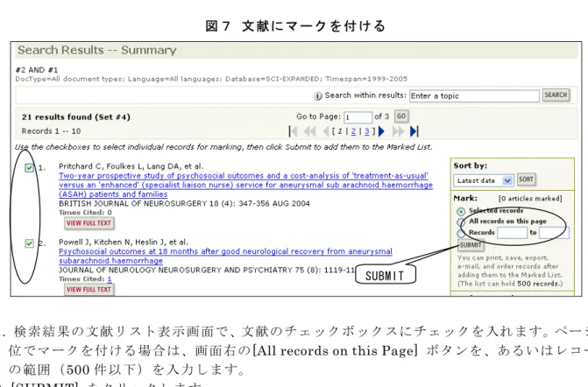
Task: View full text for Powell article
Action: point(89,290)
